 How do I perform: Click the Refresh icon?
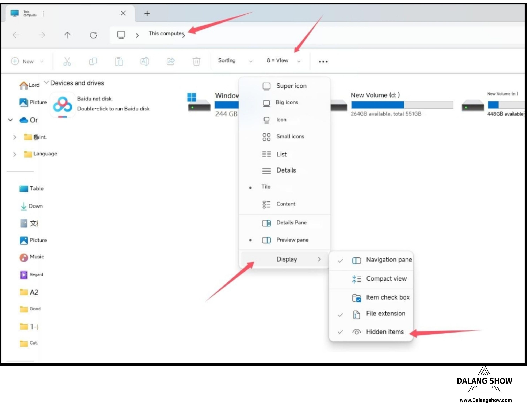tap(93, 35)
